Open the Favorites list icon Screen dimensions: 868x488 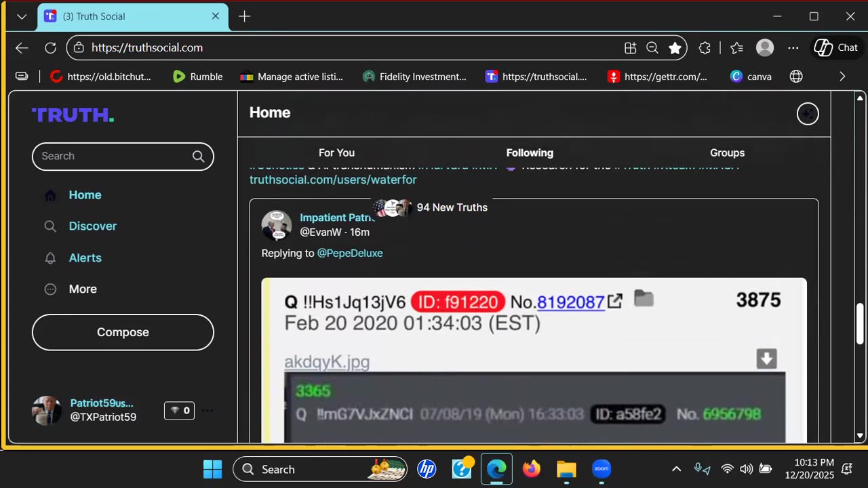point(737,47)
